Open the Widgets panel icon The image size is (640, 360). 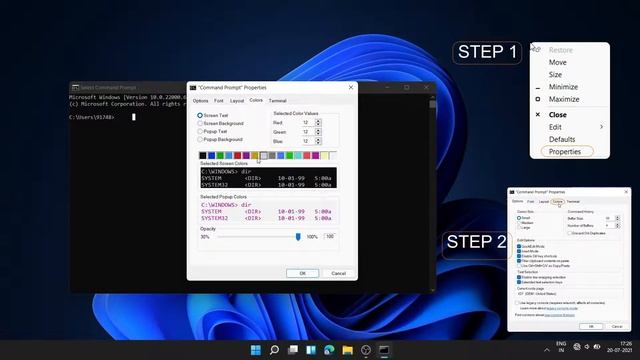click(x=311, y=350)
